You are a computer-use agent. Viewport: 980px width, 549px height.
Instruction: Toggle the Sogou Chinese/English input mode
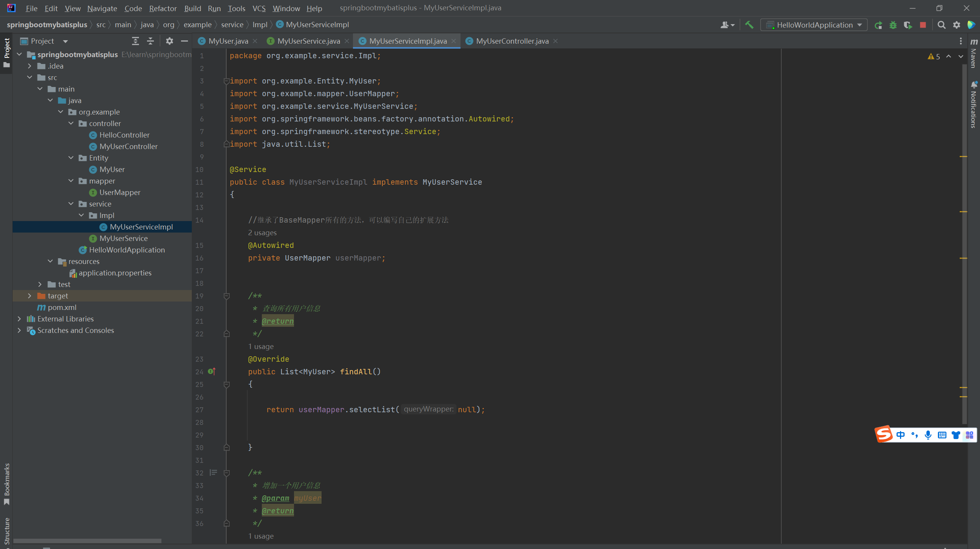point(900,435)
